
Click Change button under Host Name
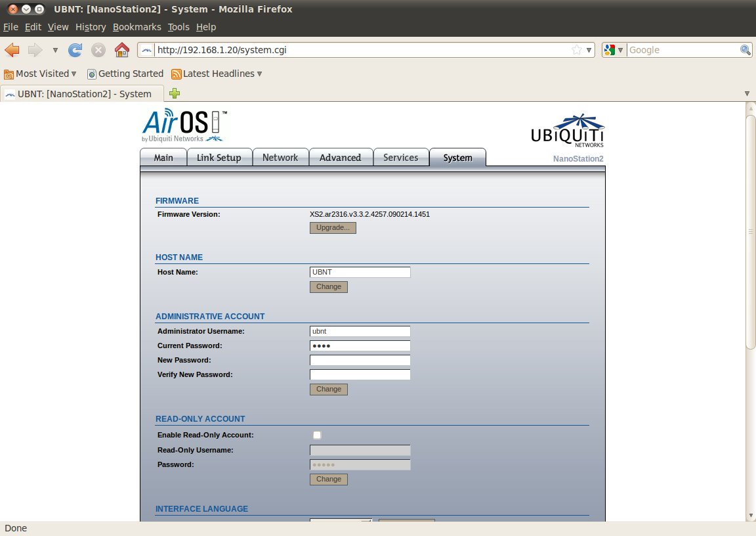[328, 286]
